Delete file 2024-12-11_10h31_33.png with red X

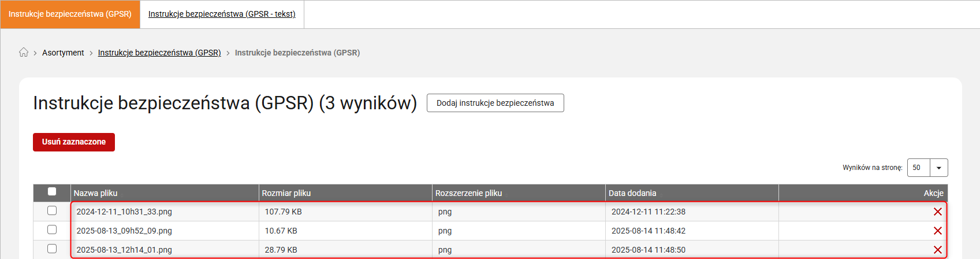938,212
